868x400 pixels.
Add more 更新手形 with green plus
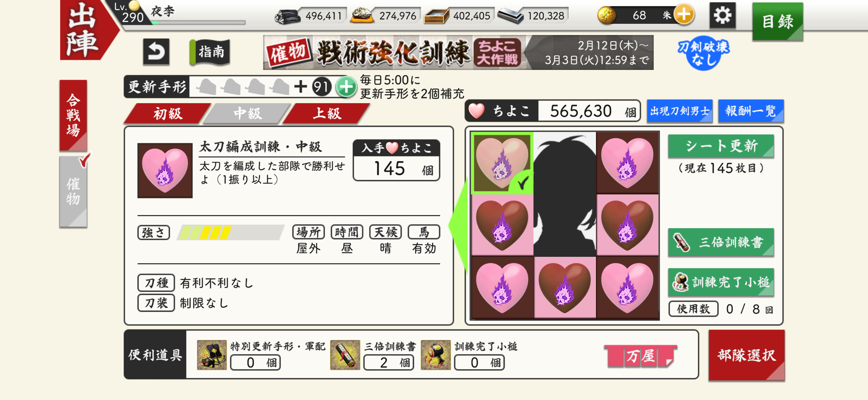click(346, 87)
